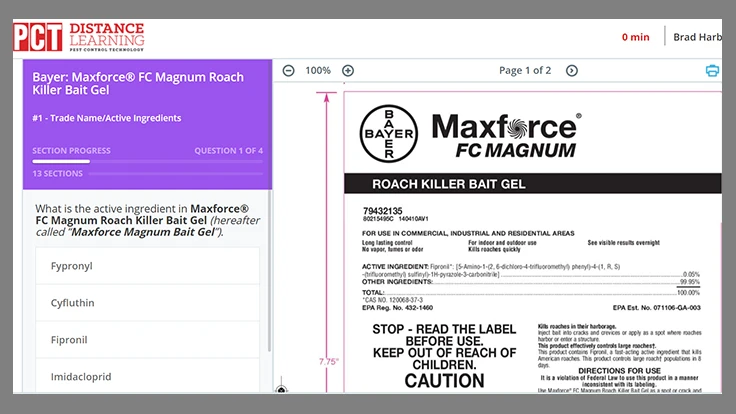This screenshot has height=414, width=736.
Task: Click the zoom in plus icon
Action: tap(348, 71)
